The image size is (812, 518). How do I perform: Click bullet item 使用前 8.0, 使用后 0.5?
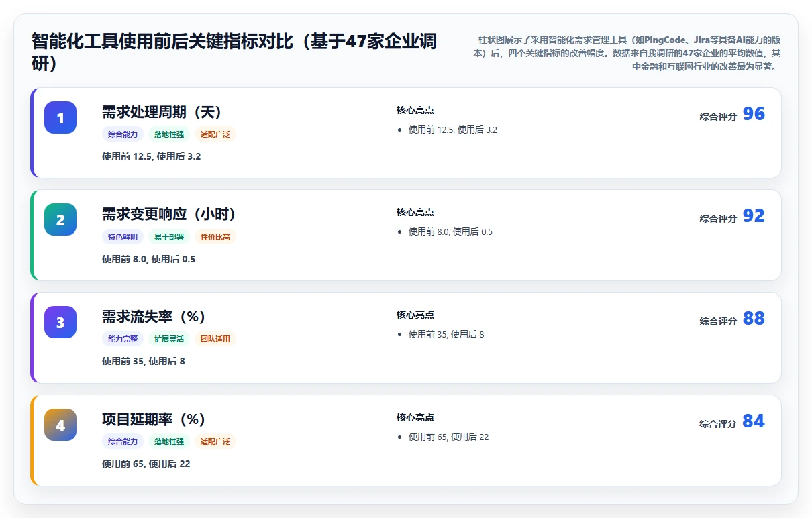451,231
